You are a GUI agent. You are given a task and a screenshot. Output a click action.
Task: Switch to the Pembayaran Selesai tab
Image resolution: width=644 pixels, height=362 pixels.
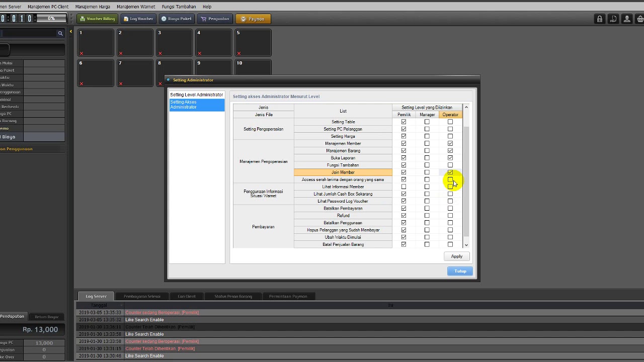click(x=142, y=296)
